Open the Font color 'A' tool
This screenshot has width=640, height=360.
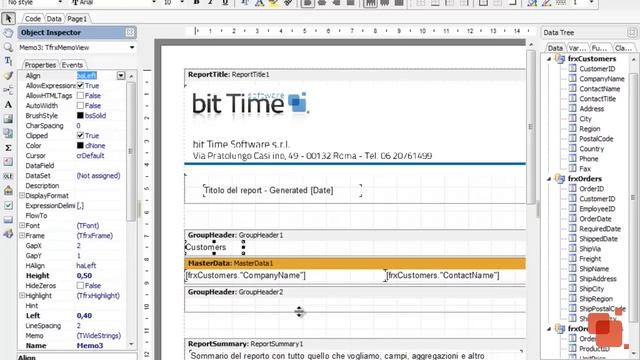pos(259,2)
